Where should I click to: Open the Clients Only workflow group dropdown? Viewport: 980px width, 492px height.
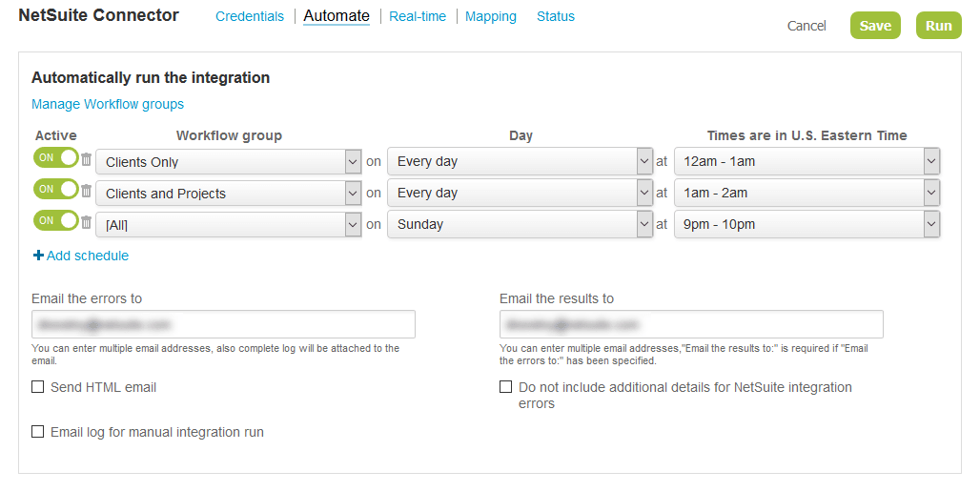(x=229, y=162)
